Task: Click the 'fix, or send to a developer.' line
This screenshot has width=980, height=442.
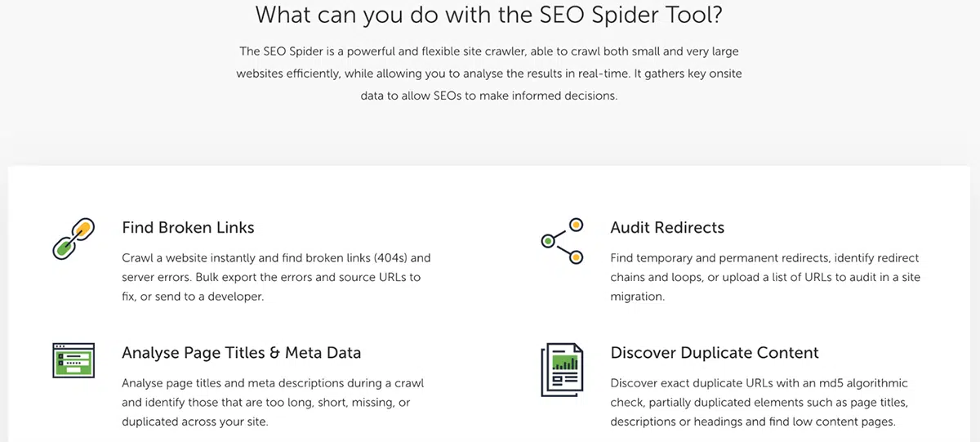Action: click(x=193, y=297)
